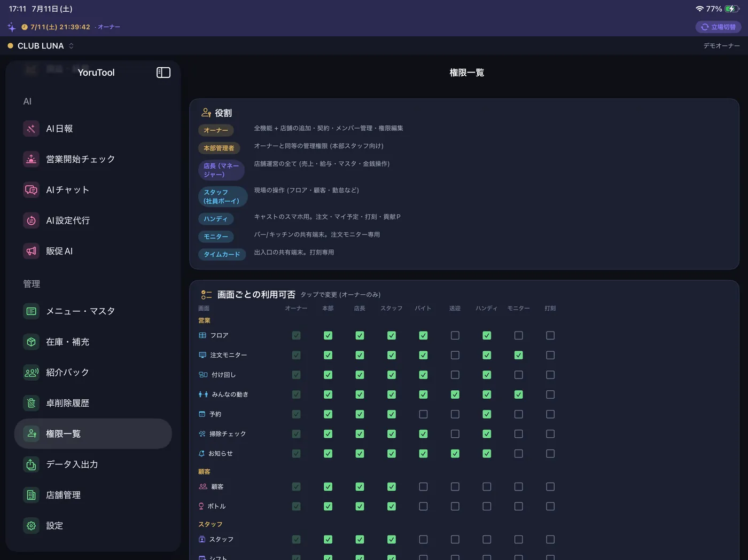Click the みんなの動き people icon

[203, 395]
